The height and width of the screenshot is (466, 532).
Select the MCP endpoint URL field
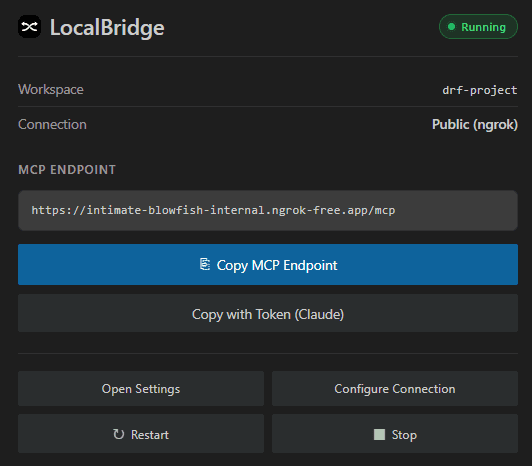coord(268,210)
